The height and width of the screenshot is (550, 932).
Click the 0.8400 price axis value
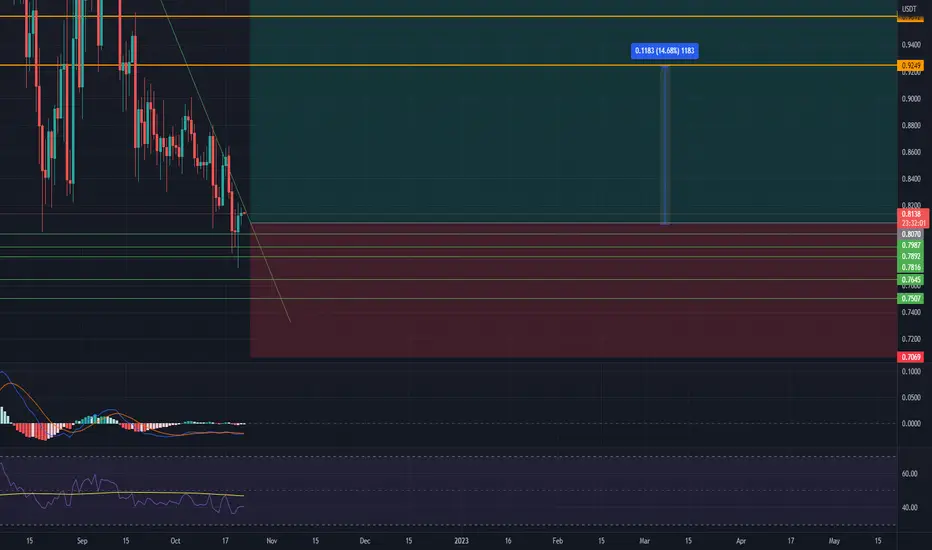[x=911, y=179]
